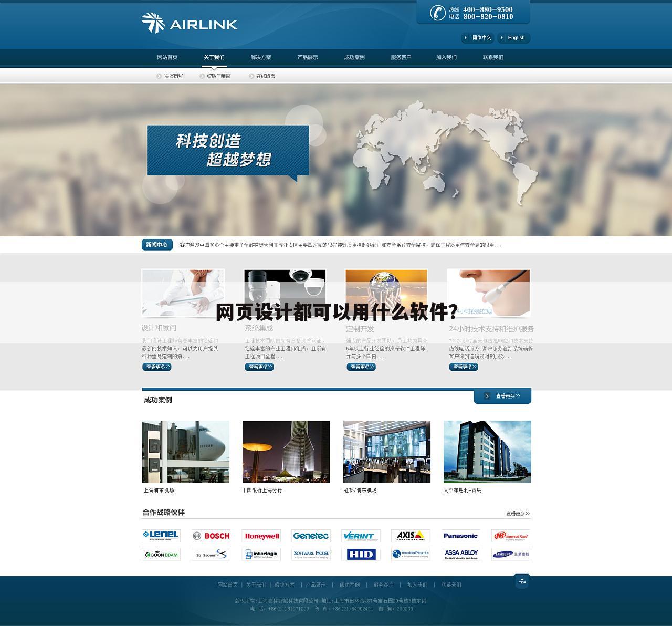
Task: Click the VERINT partner logo
Action: (x=361, y=536)
